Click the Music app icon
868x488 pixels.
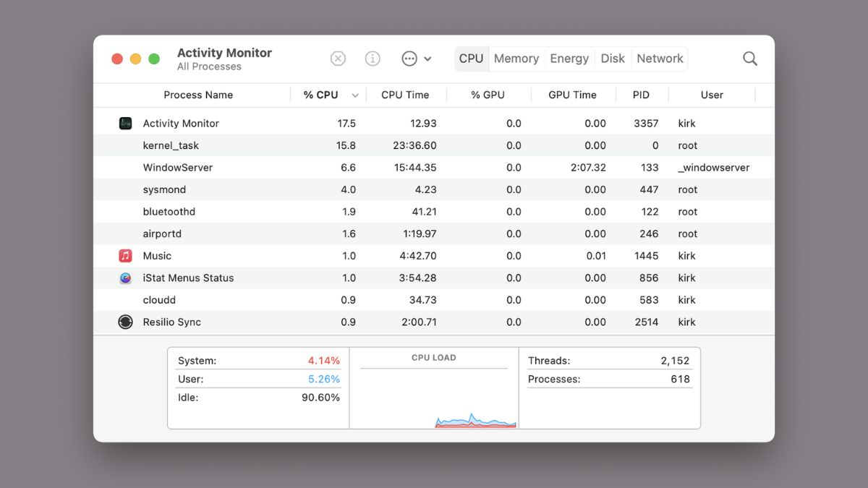pos(125,256)
